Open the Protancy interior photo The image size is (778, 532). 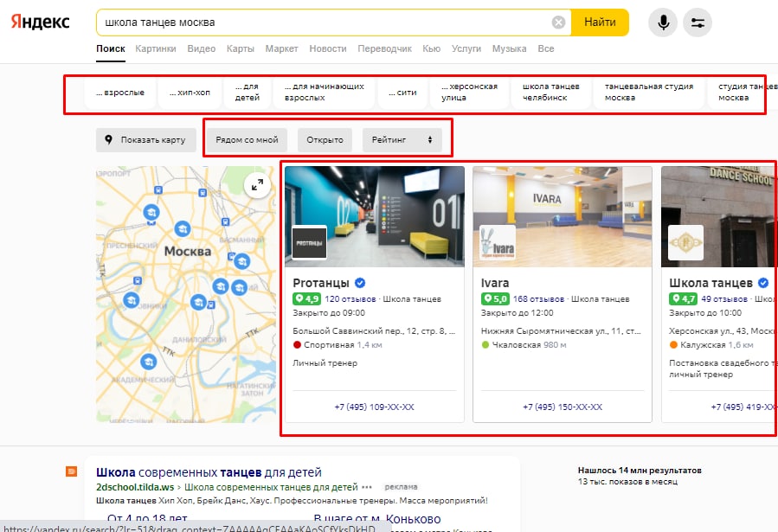375,216
